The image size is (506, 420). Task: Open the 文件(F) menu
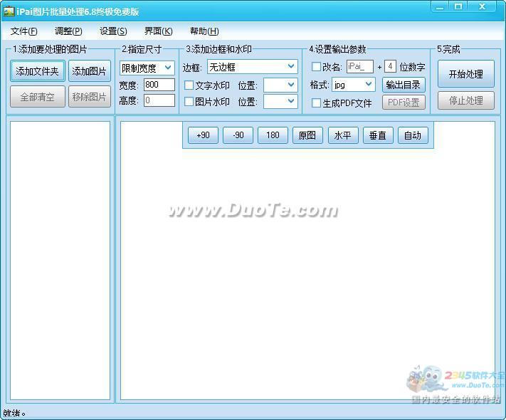tap(24, 31)
